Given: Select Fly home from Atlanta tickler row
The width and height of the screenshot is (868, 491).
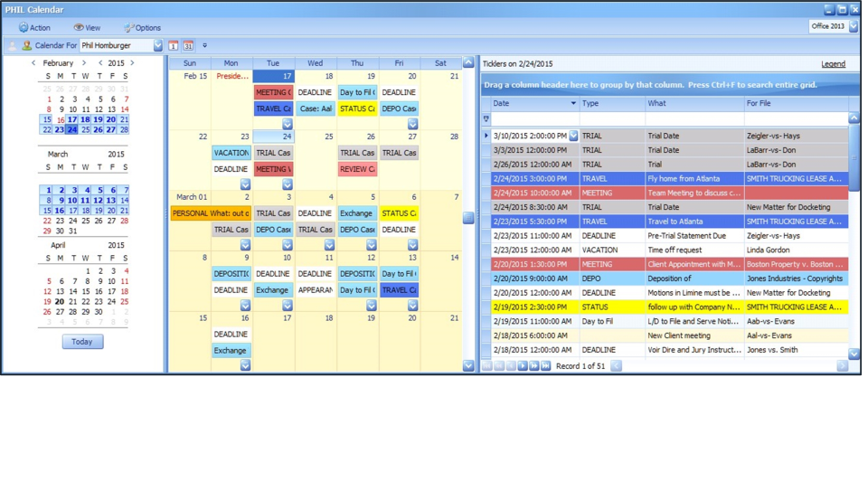Looking at the screenshot, I should [669, 179].
